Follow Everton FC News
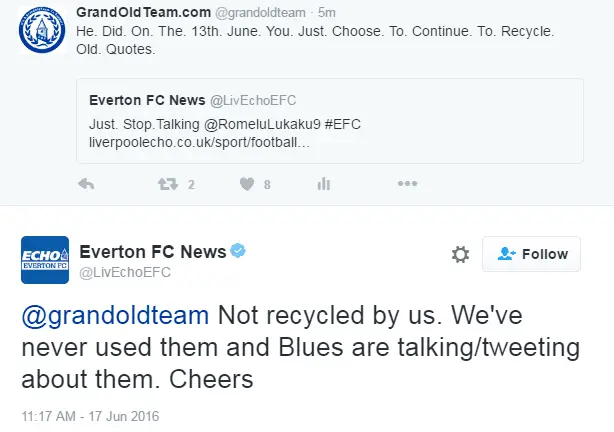The width and height of the screenshot is (614, 432). click(531, 254)
